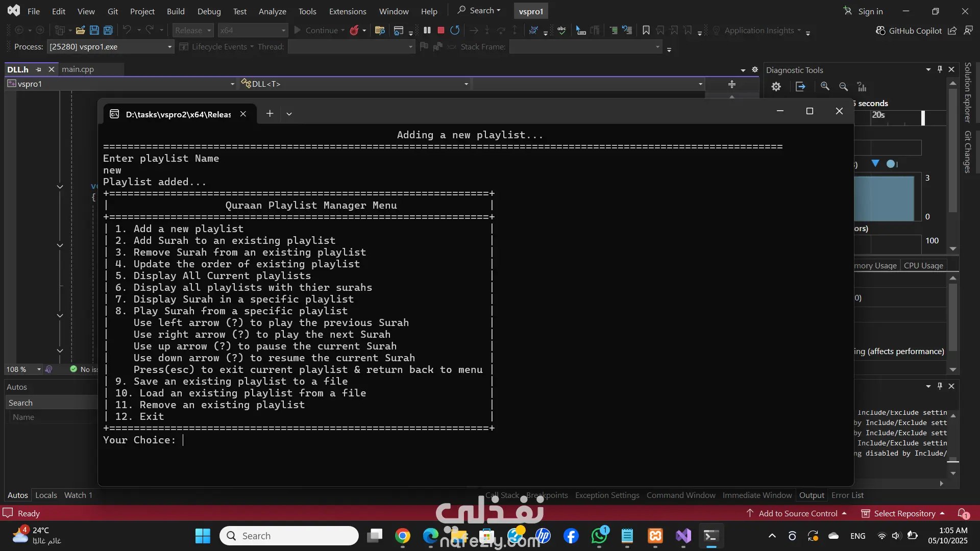
Task: Click the Stop Debugging red square
Action: pyautogui.click(x=441, y=31)
